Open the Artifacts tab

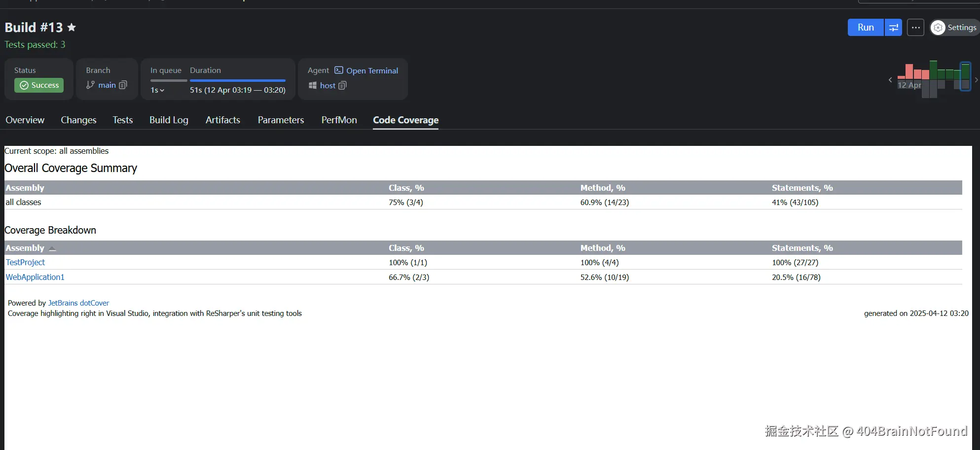click(222, 120)
